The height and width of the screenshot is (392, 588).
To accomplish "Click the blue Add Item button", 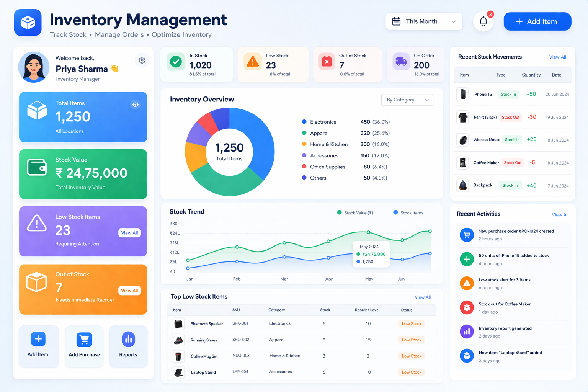I will (x=537, y=21).
